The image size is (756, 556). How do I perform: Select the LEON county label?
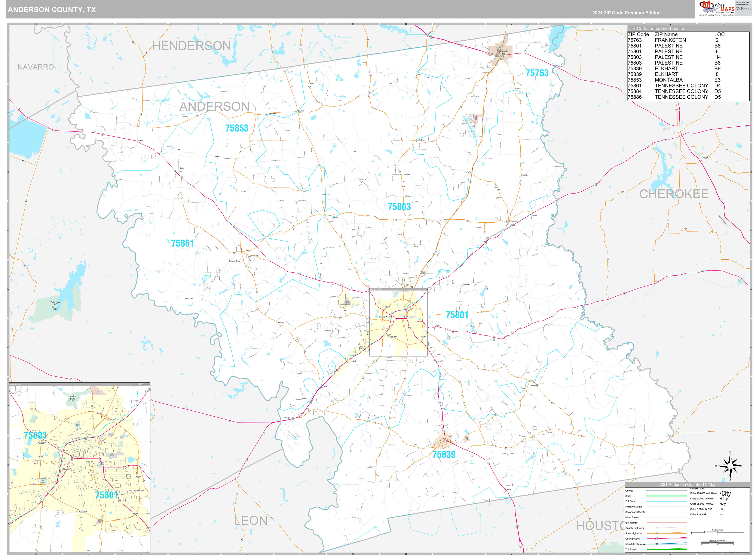point(251,521)
